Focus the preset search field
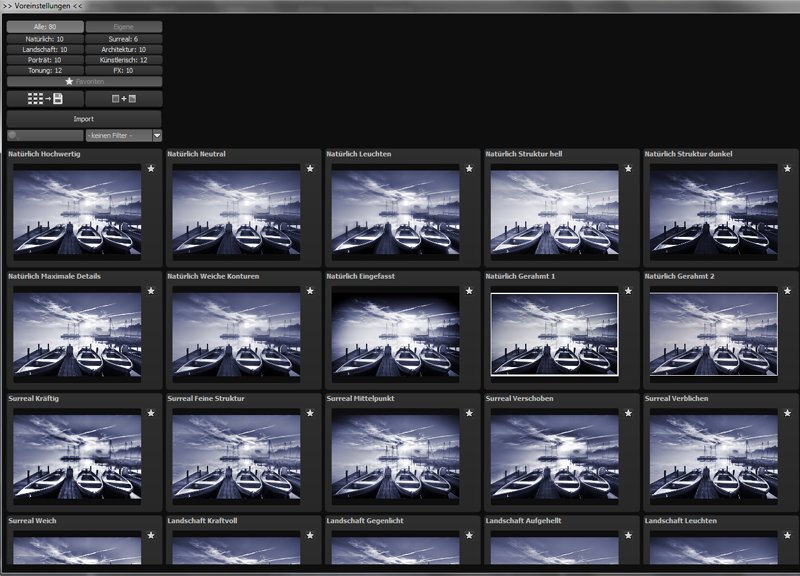This screenshot has height=576, width=800. click(45, 136)
